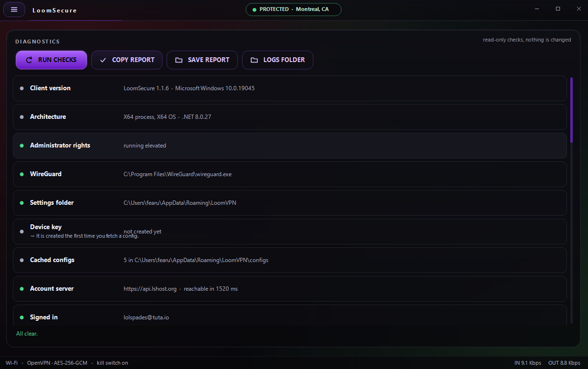Click the green dot next to Account server

coord(21,289)
